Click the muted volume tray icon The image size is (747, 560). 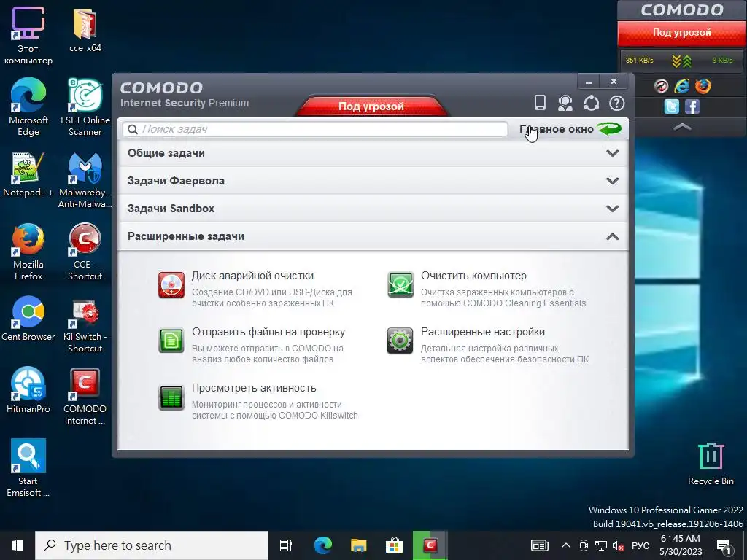click(618, 545)
